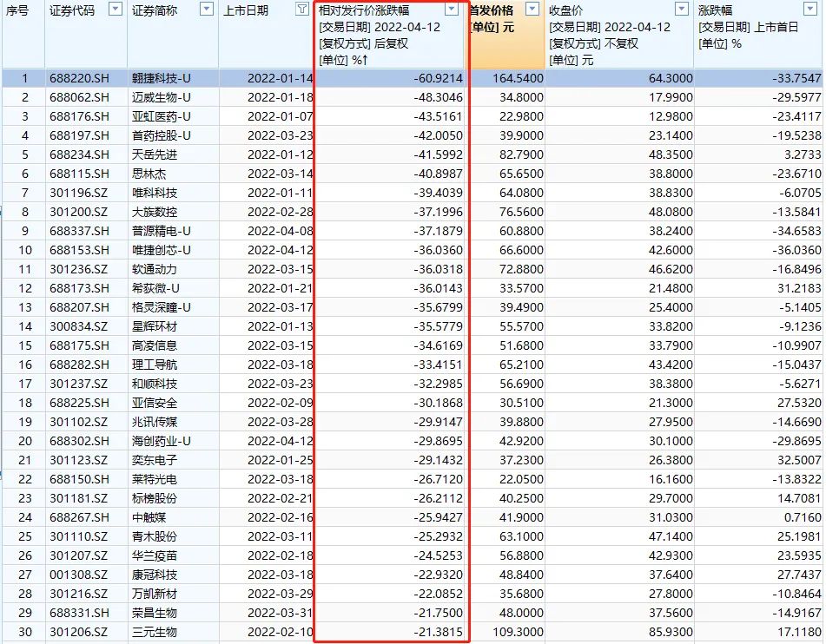This screenshot has width=826, height=644.
Task: Click the -33.7547 first-day change cell
Action: (x=796, y=78)
